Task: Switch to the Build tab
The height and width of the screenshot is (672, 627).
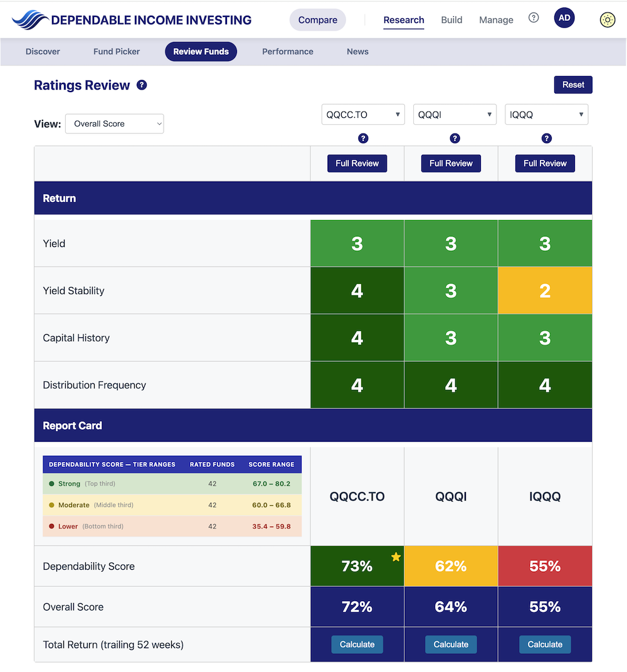Action: point(451,19)
